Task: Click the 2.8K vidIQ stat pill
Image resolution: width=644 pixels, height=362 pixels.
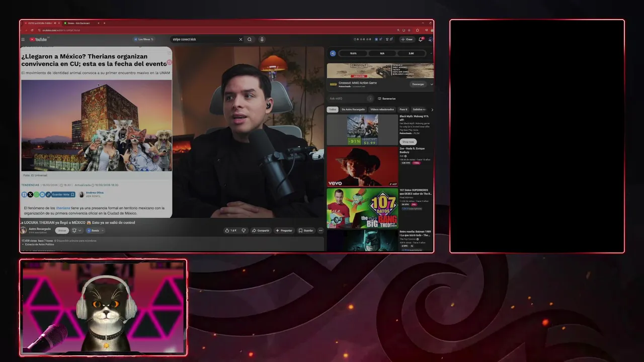Action: pos(411,53)
